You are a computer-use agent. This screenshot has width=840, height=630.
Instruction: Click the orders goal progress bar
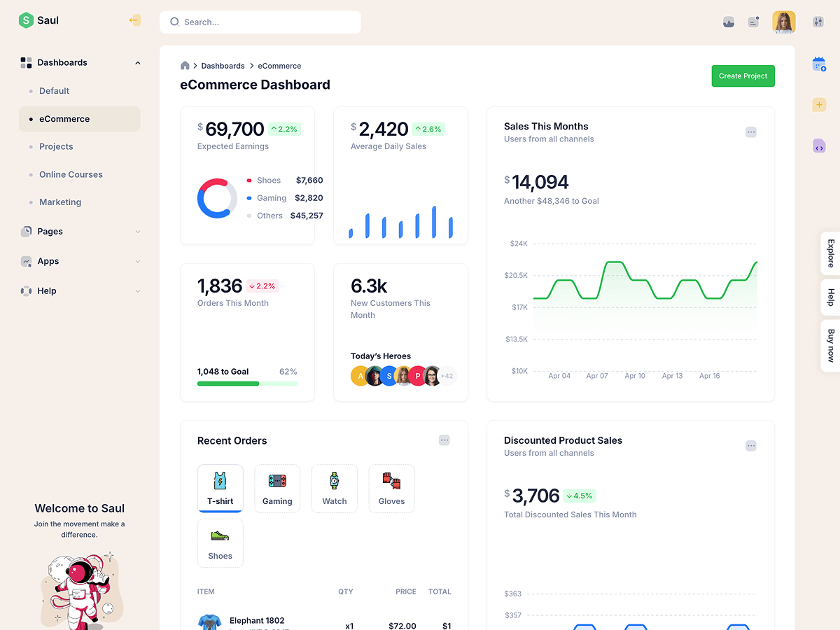(247, 384)
